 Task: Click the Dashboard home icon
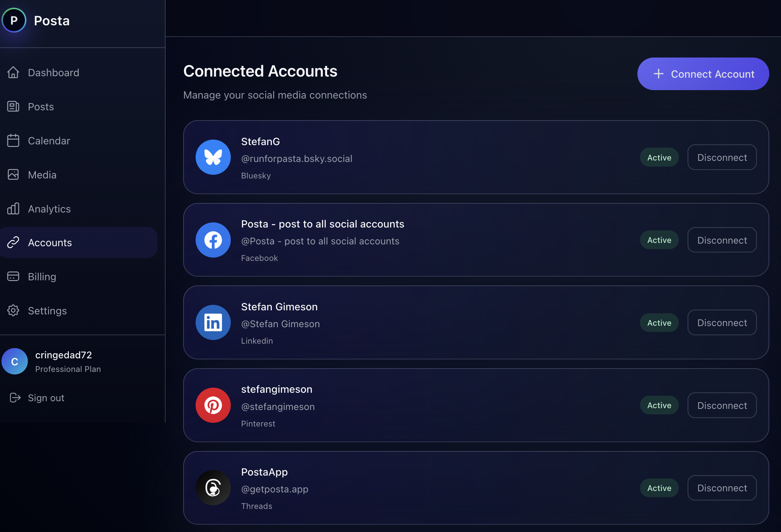13,73
